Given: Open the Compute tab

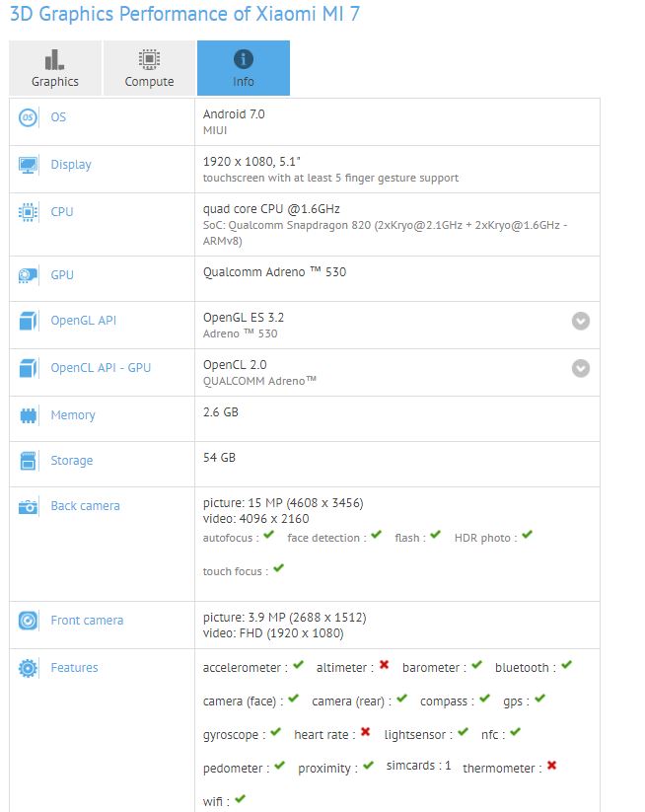Looking at the screenshot, I should point(149,68).
